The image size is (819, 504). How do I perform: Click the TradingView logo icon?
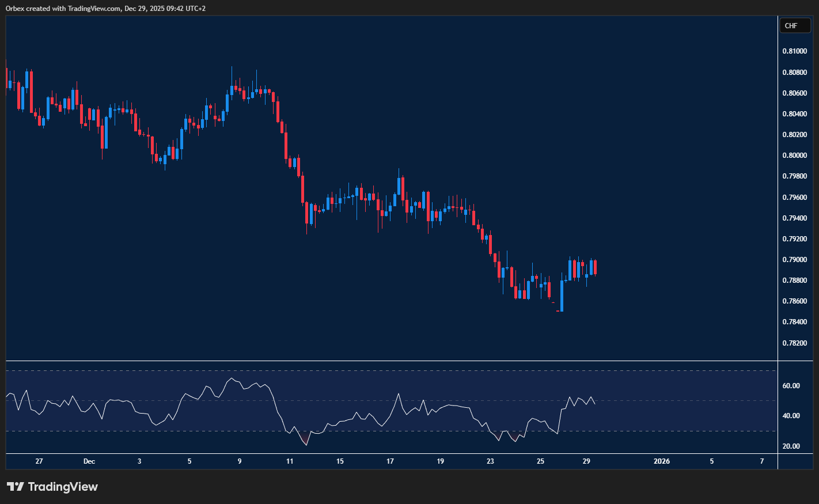(16, 487)
